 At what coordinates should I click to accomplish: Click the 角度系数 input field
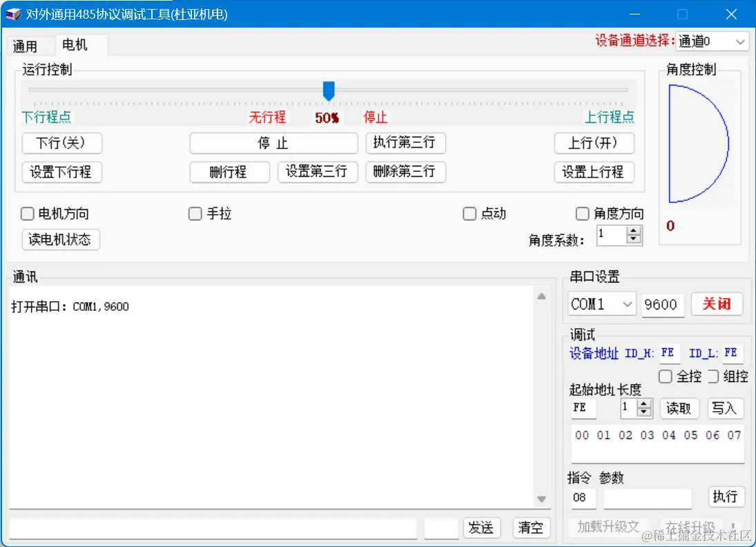611,235
